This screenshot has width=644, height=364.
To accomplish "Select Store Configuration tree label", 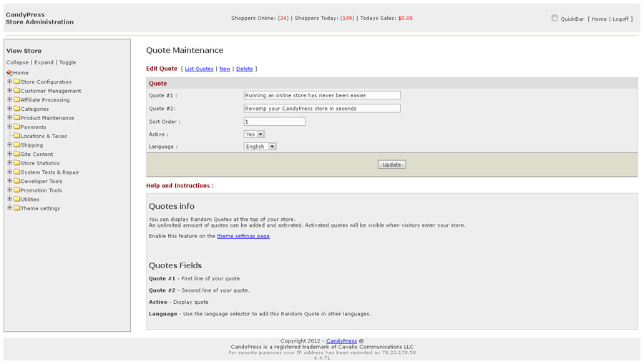I will [46, 82].
